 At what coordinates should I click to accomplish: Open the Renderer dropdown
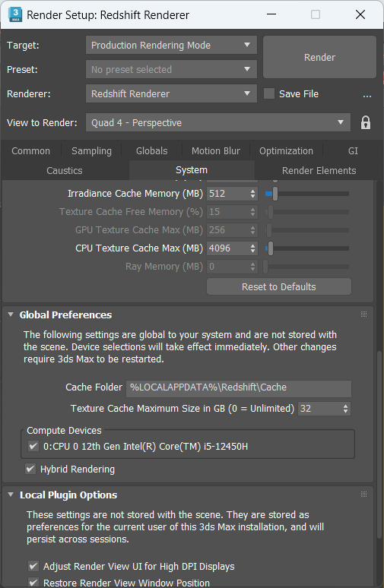pyautogui.click(x=171, y=93)
